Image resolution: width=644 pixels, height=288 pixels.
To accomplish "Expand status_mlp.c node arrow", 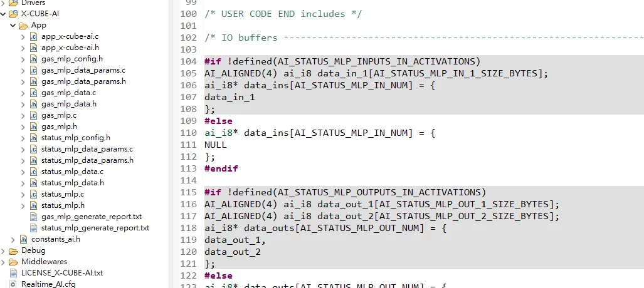I will click(23, 194).
